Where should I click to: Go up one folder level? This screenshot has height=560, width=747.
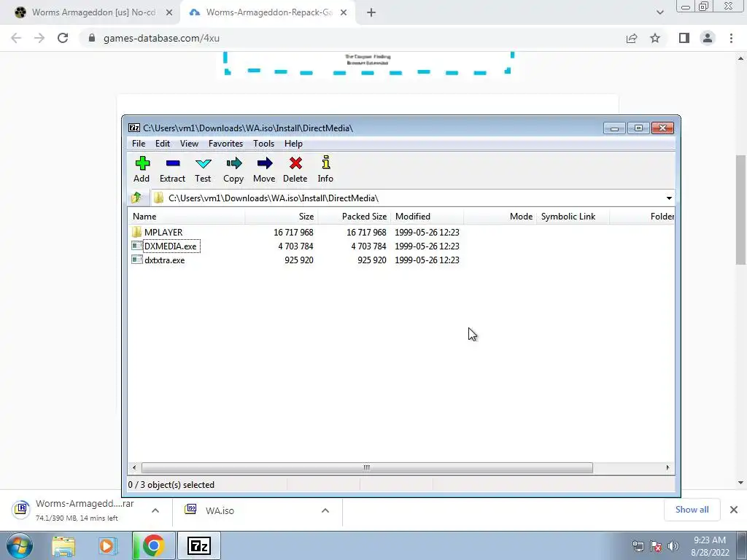136,198
